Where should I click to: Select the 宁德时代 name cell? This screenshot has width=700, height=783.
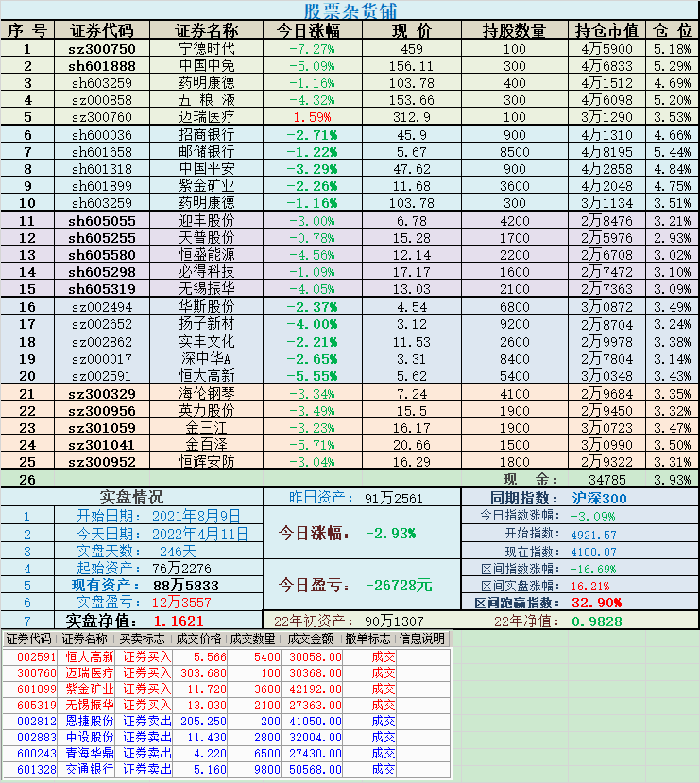coord(206,49)
